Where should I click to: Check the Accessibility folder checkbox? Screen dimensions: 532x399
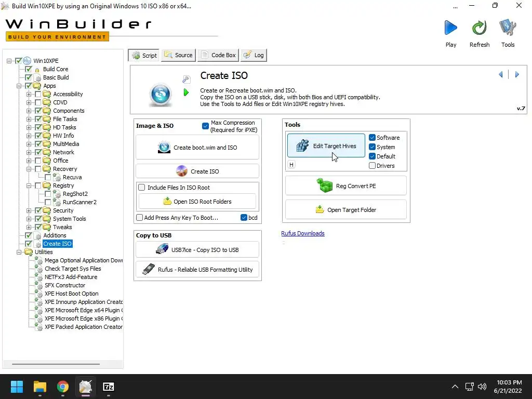(x=38, y=94)
